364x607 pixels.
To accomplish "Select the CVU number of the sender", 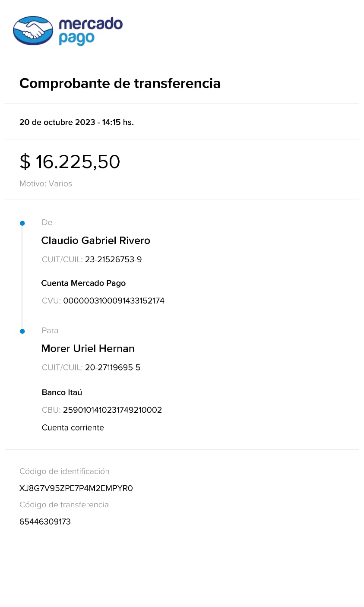I will click(x=114, y=301).
